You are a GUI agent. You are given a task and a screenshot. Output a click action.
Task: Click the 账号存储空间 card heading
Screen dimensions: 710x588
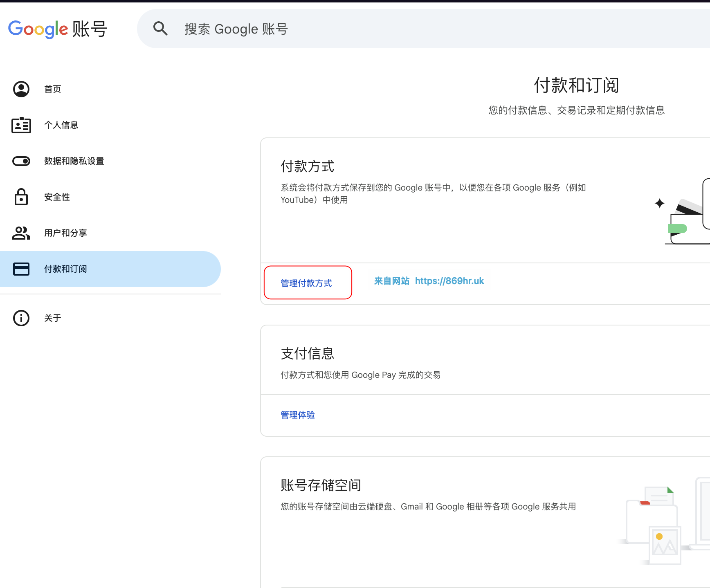pos(321,485)
